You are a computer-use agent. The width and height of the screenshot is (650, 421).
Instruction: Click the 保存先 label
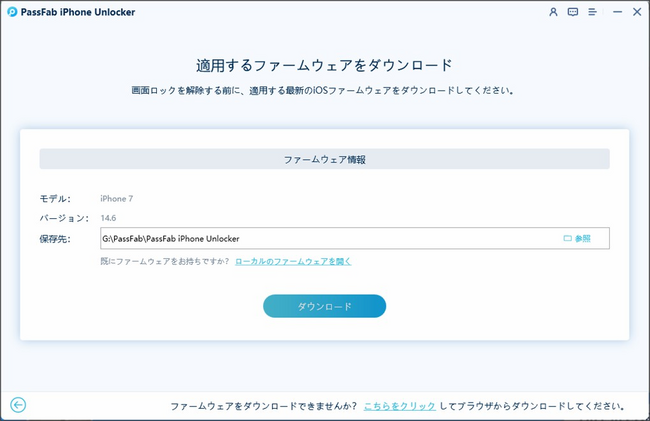55,238
